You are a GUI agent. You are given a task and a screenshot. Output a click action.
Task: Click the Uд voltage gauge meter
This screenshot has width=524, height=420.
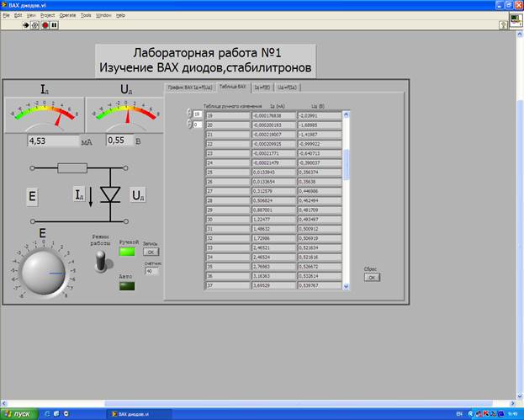[x=124, y=114]
